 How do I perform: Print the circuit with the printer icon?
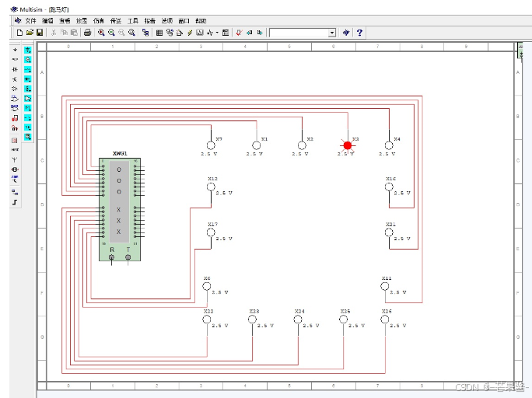(x=88, y=33)
